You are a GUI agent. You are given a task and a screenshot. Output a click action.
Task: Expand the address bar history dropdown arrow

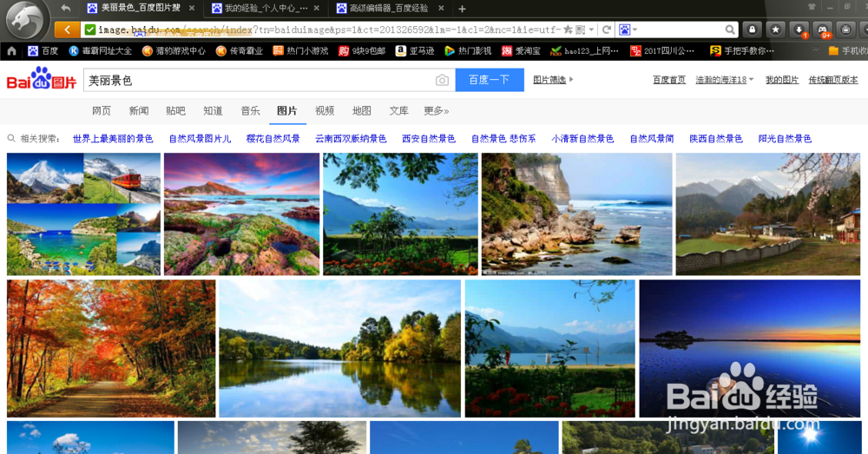click(x=591, y=30)
